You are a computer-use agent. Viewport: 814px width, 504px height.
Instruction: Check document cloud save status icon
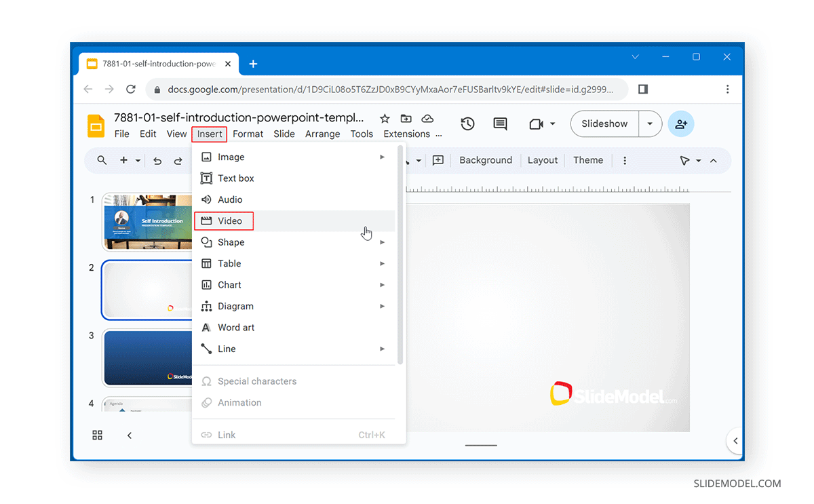tap(427, 118)
